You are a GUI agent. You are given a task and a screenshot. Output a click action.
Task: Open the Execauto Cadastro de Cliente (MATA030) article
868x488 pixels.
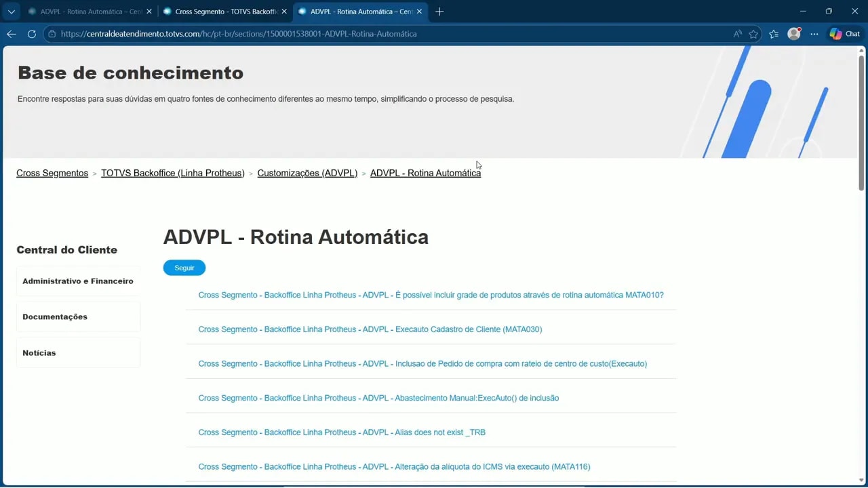pos(370,329)
